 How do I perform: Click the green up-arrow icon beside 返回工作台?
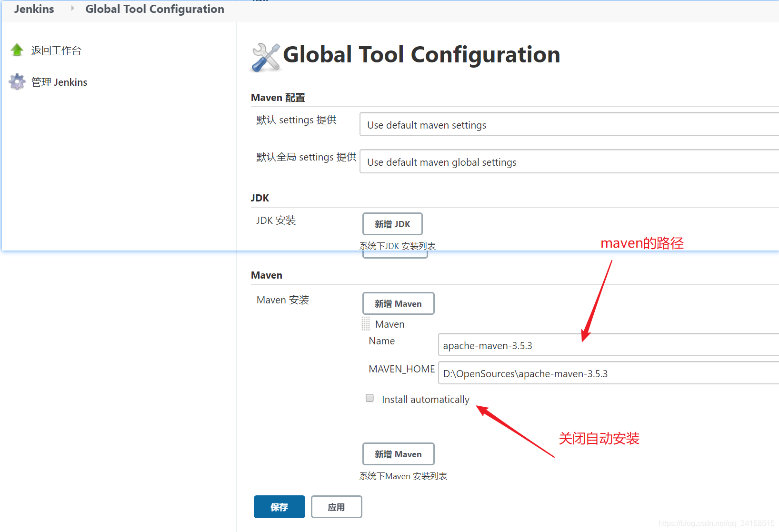pyautogui.click(x=17, y=50)
